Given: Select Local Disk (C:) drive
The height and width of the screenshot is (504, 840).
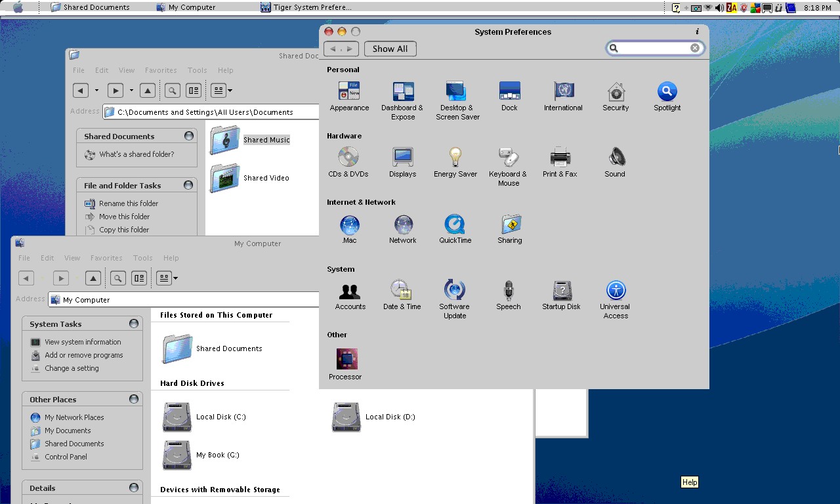Looking at the screenshot, I should pos(204,417).
